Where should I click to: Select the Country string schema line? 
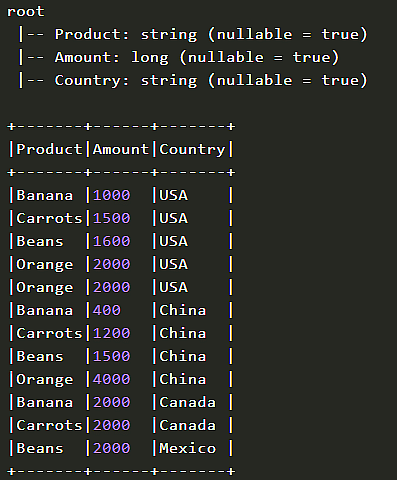[193, 81]
